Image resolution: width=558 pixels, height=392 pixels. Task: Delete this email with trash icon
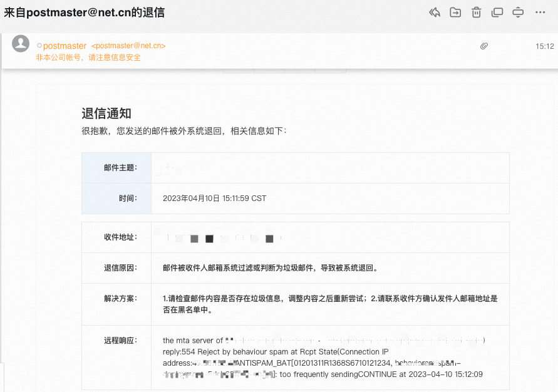click(476, 13)
